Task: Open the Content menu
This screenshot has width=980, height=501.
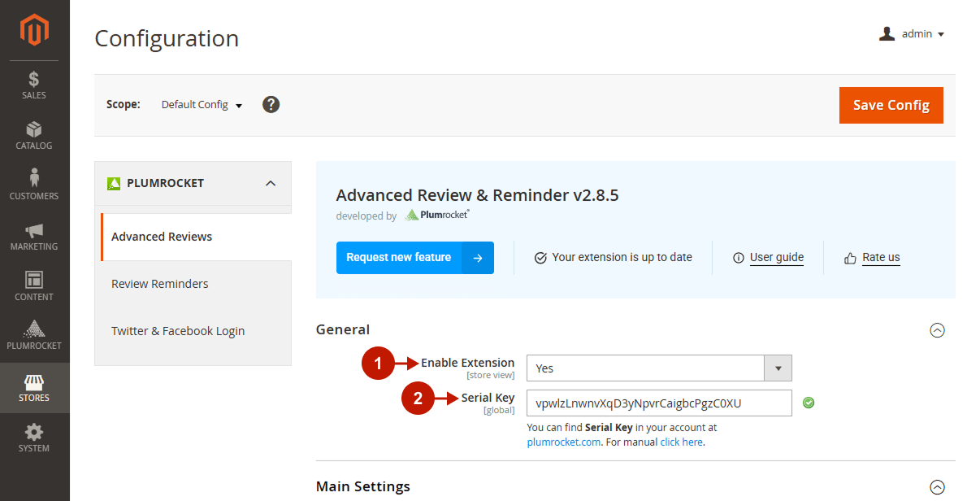Action: point(34,287)
